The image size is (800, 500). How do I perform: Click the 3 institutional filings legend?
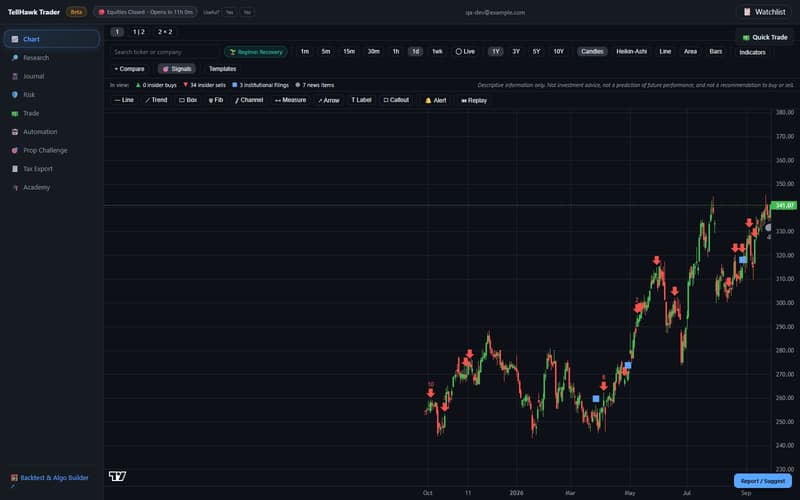(x=260, y=85)
